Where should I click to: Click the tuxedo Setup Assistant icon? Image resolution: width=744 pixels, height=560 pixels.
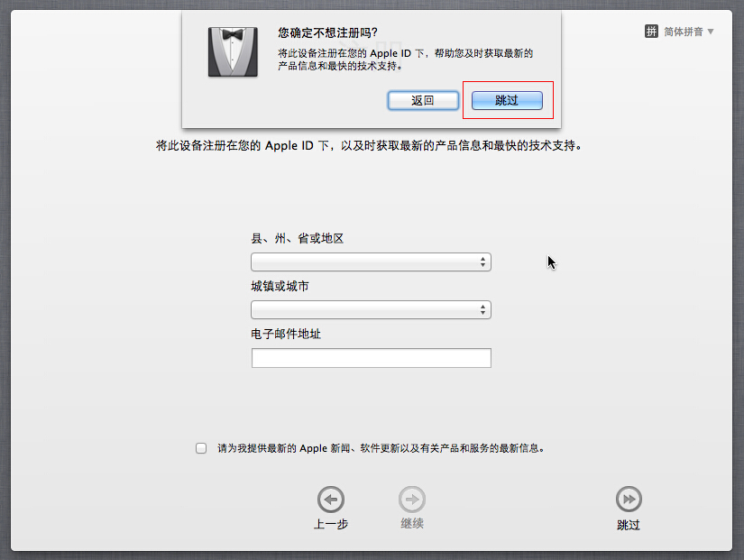click(x=233, y=51)
